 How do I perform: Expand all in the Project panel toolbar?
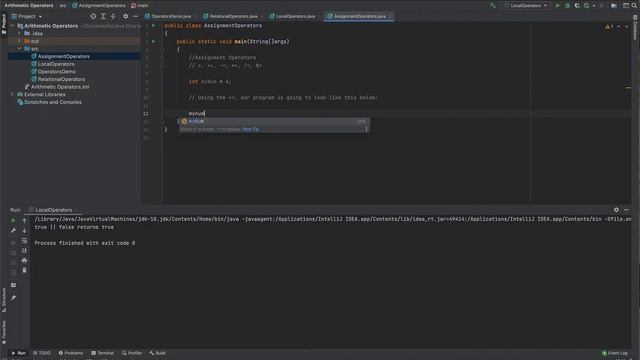tap(103, 16)
